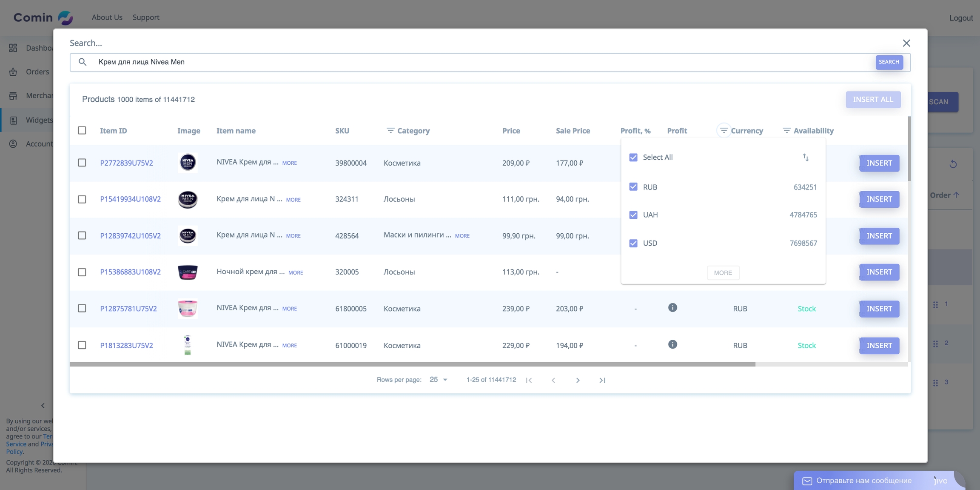
Task: Click profit info icon for P1813283U75V2
Action: point(672,344)
